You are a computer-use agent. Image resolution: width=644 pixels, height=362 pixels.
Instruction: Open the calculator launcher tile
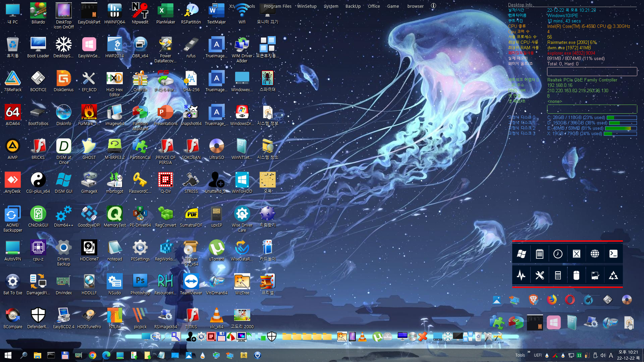coord(558,276)
